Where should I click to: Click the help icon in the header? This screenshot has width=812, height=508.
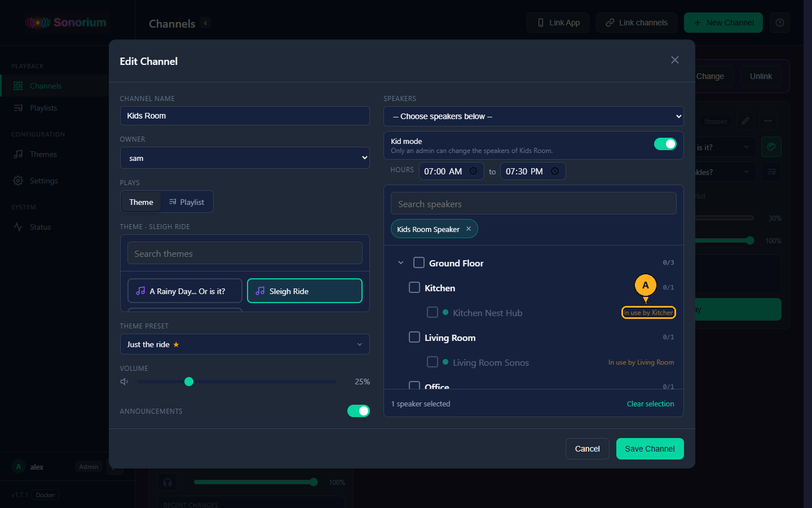point(780,23)
